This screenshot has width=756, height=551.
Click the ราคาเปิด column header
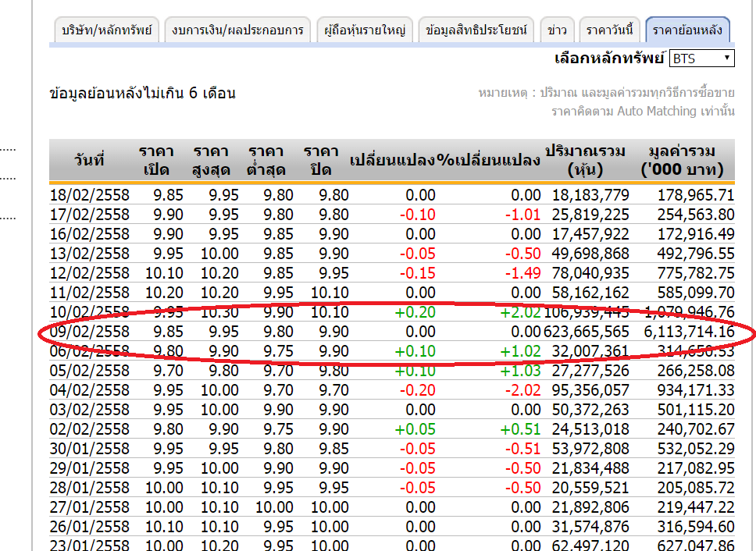click(x=156, y=161)
